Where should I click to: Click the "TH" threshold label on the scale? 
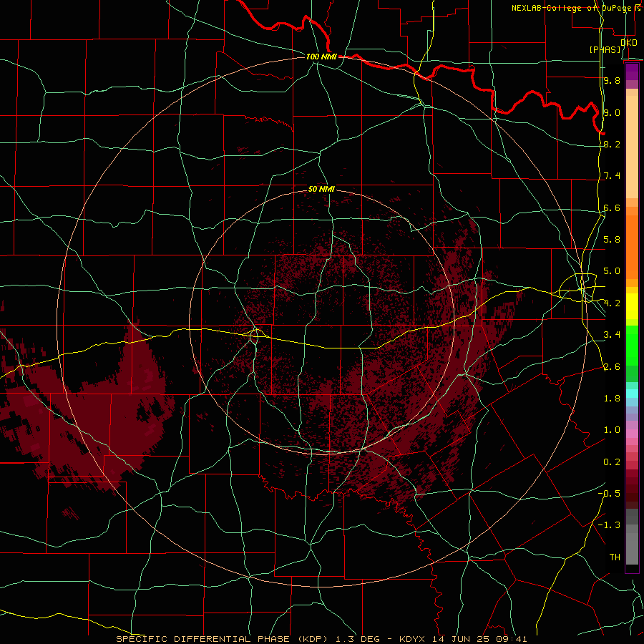(615, 557)
